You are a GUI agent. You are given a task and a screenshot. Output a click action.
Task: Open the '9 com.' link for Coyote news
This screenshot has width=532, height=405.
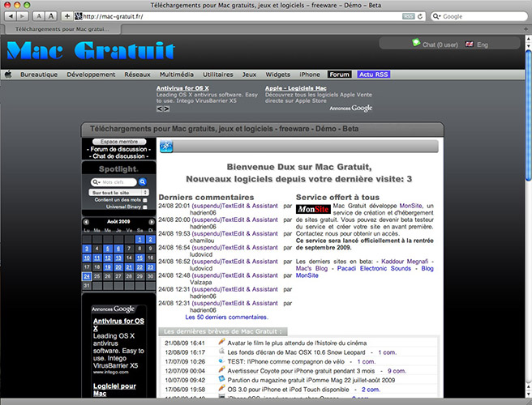397,371
